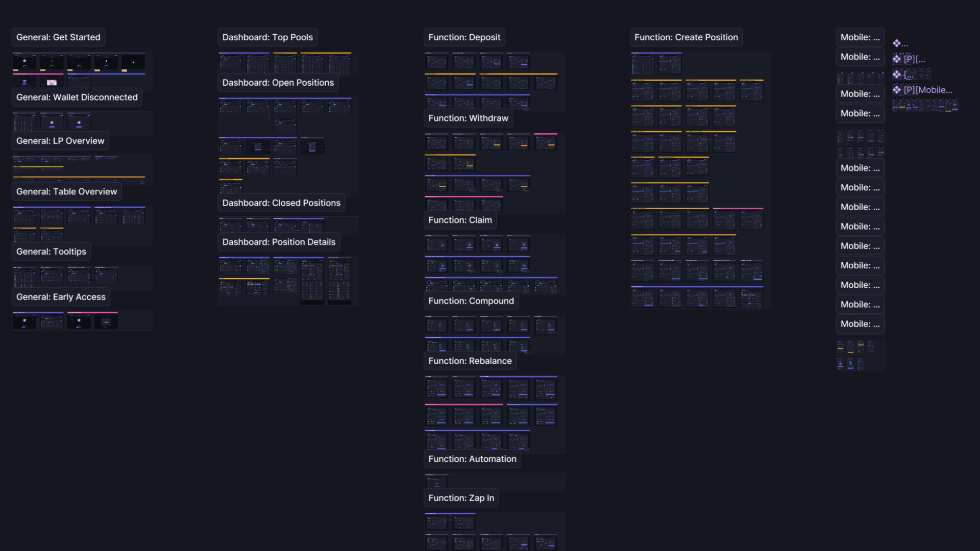Screen dimensions: 980x551
Task: Select the "Dashboard: Open Positions" label
Action: pos(278,82)
